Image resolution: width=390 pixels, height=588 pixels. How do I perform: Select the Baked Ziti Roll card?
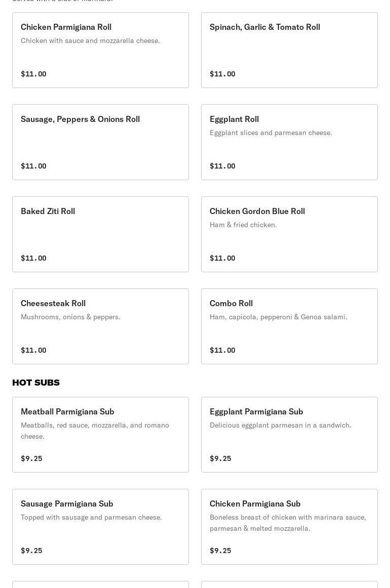(x=100, y=234)
